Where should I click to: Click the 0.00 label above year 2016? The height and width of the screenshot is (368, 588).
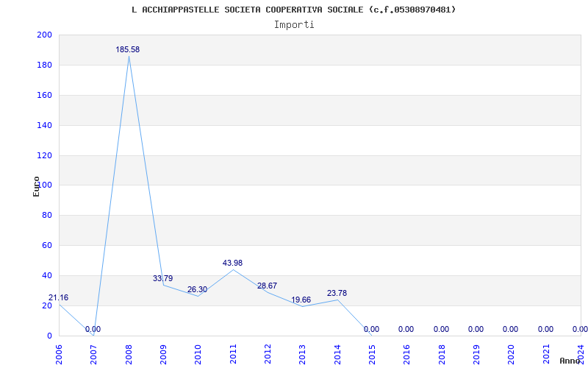[406, 329]
